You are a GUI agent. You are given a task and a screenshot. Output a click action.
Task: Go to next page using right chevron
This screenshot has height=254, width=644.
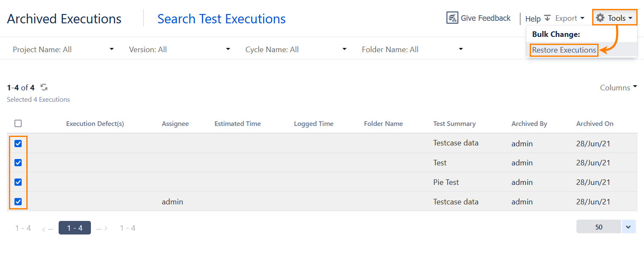click(106, 229)
